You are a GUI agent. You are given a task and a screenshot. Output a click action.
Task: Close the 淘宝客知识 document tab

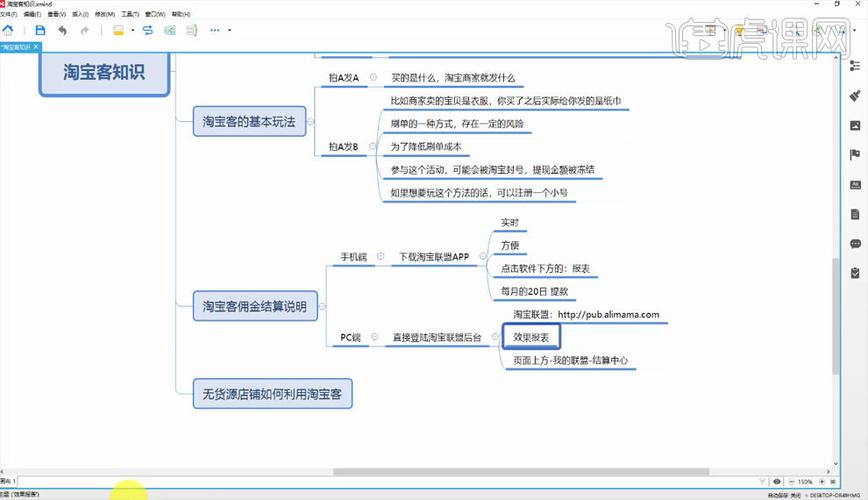point(36,47)
